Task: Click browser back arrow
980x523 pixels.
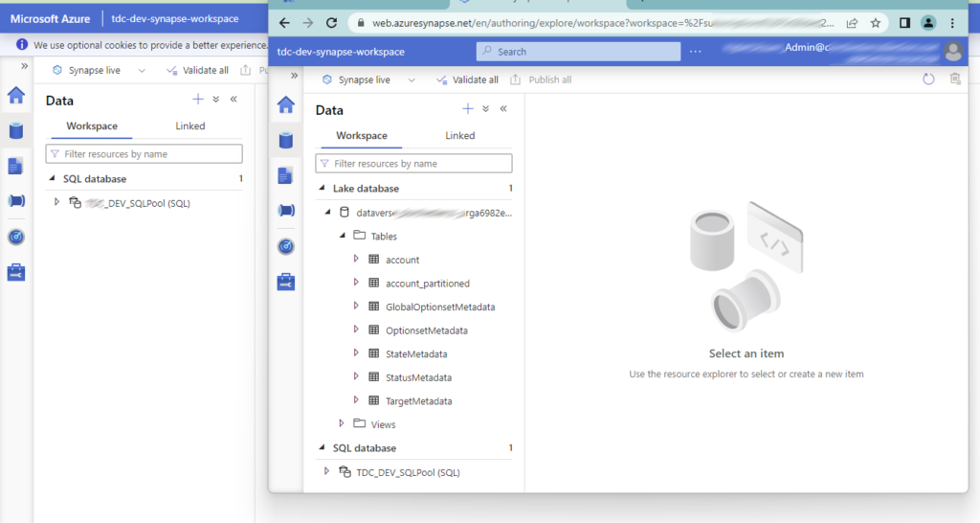Action: click(x=284, y=23)
